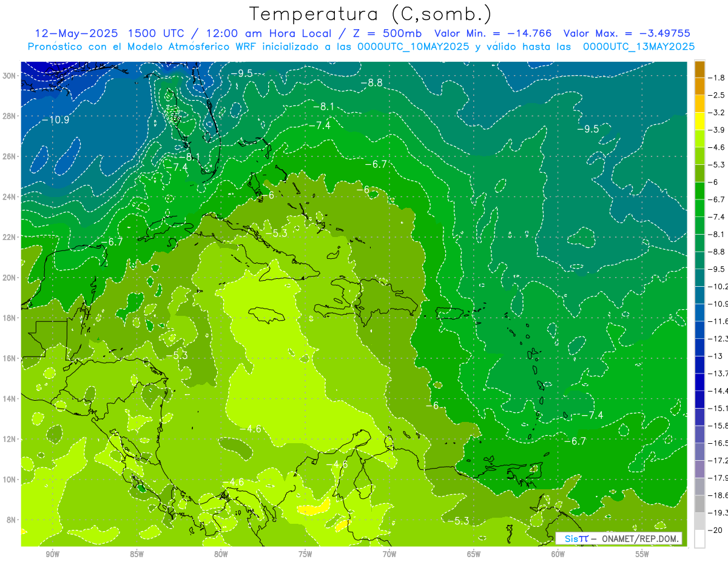Click the '16N' latitude axis label
Image resolution: width=728 pixels, height=562 pixels.
click(9, 358)
